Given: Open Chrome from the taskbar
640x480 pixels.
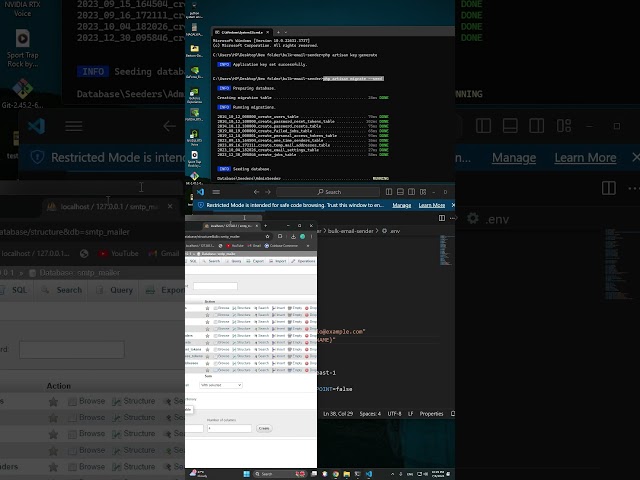Looking at the screenshot, I should coord(336,474).
